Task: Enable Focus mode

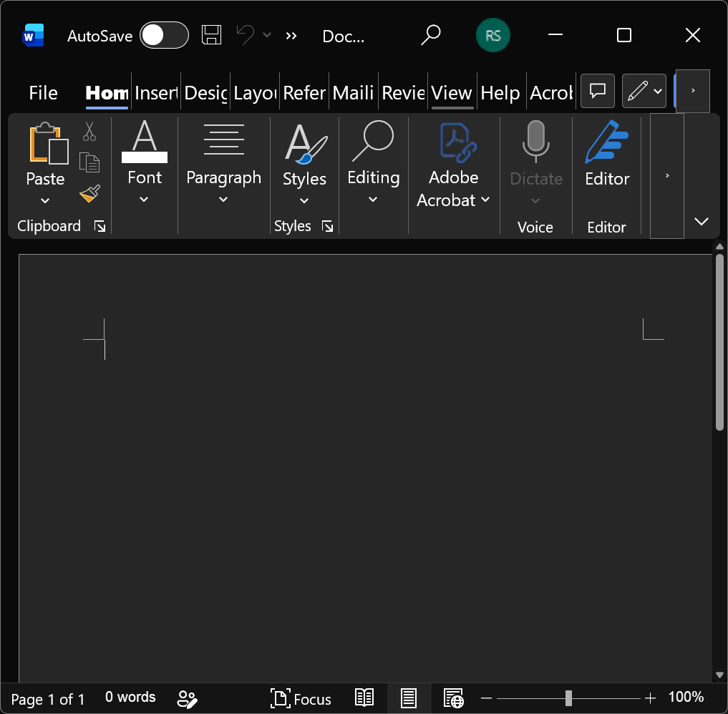Action: [x=301, y=699]
